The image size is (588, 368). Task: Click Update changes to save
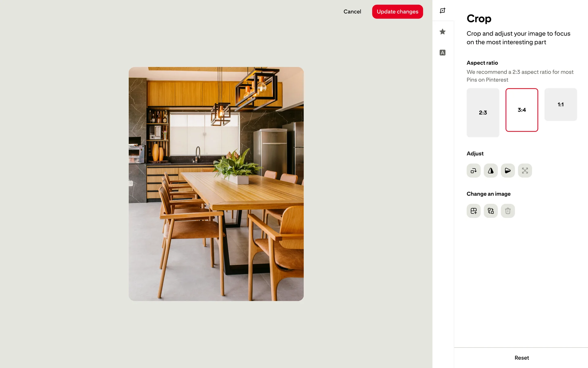click(x=398, y=12)
